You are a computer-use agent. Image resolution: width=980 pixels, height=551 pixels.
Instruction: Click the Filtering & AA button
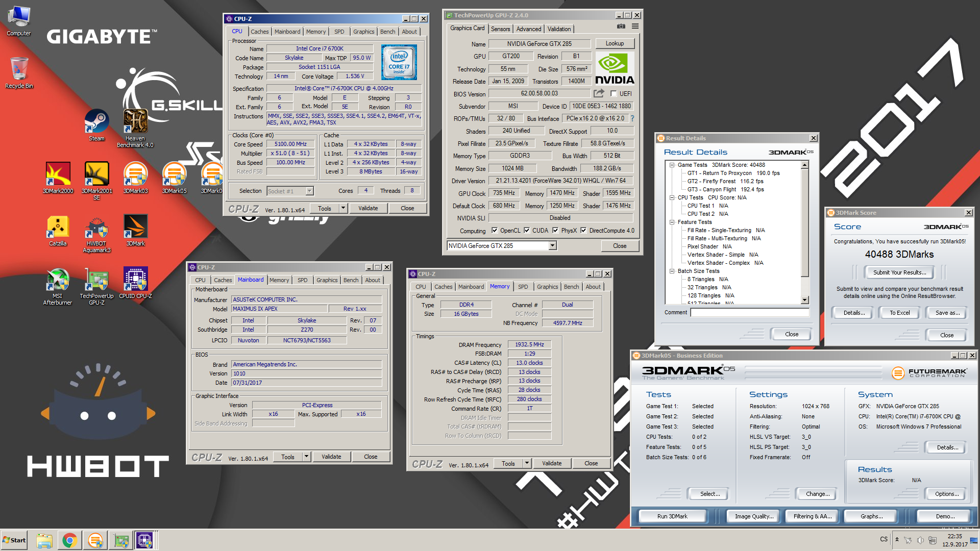click(812, 516)
